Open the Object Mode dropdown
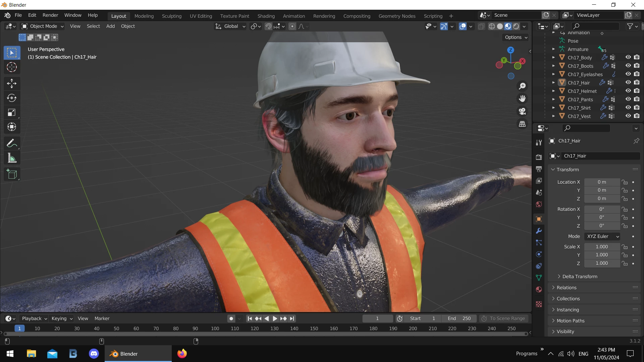The height and width of the screenshot is (362, 644). click(43, 26)
